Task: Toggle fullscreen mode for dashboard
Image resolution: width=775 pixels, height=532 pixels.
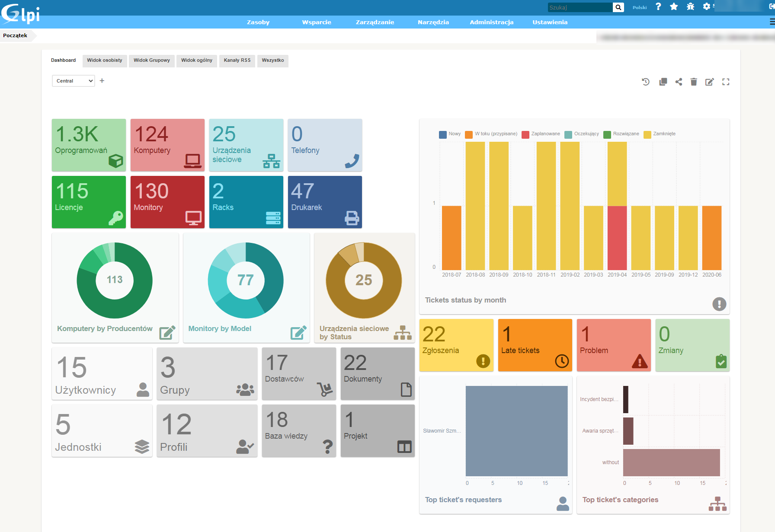Action: (726, 82)
